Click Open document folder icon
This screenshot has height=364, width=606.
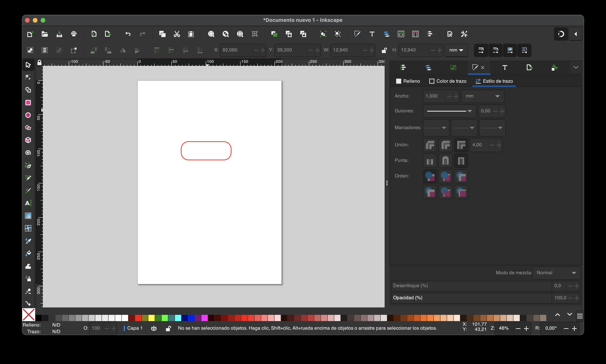click(x=45, y=34)
